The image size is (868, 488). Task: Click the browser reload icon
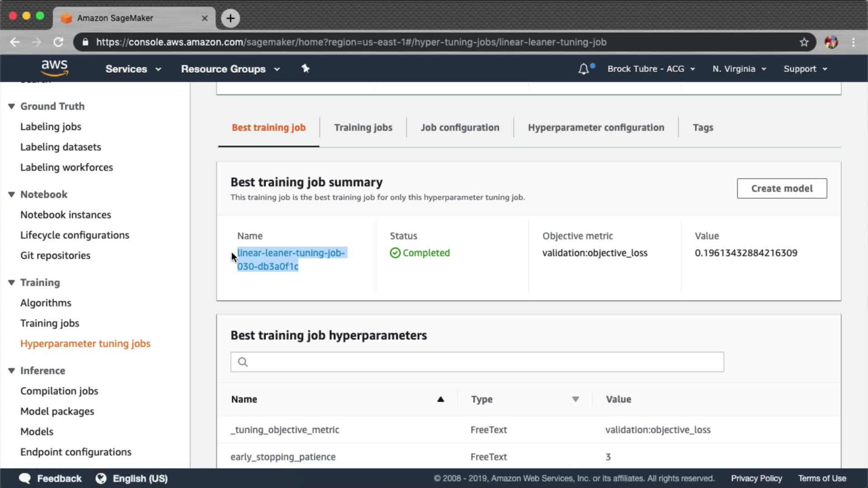[x=58, y=42]
